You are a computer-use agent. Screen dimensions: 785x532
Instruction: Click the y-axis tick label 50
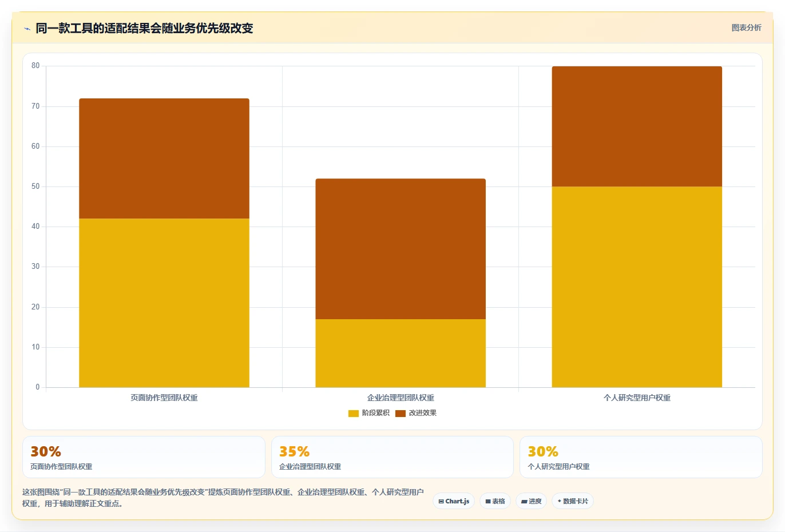[35, 186]
